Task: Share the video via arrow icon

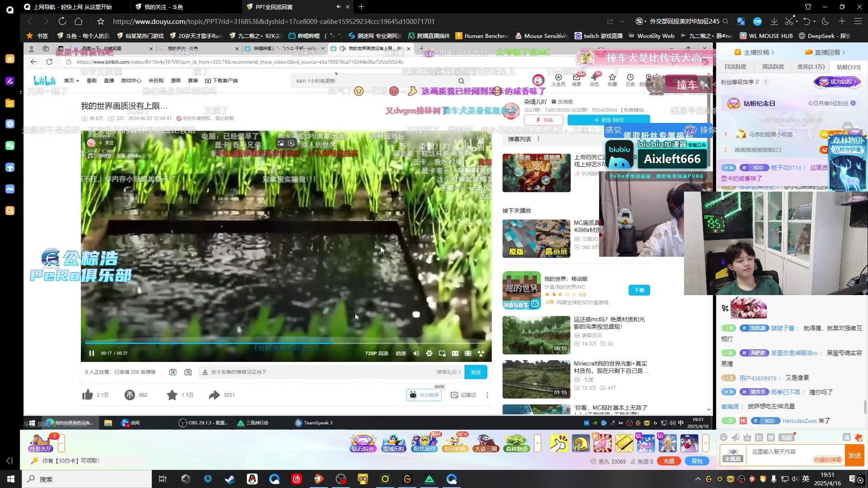Action: [x=214, y=395]
